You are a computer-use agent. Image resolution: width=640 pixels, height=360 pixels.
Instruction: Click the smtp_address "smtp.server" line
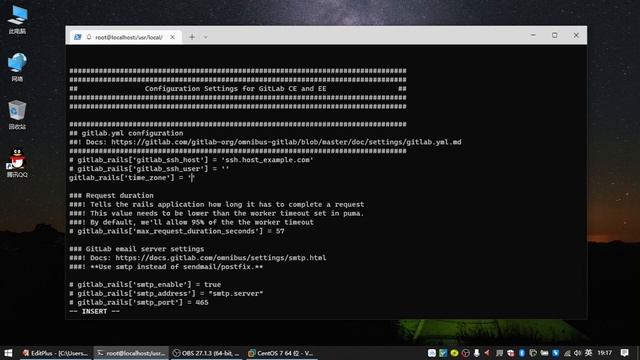[x=166, y=293]
